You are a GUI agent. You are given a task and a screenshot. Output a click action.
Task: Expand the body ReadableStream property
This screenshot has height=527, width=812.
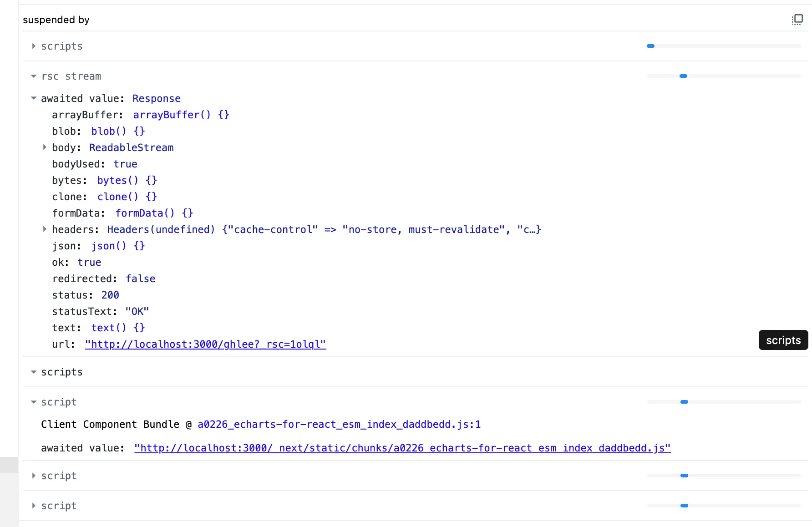tap(45, 147)
